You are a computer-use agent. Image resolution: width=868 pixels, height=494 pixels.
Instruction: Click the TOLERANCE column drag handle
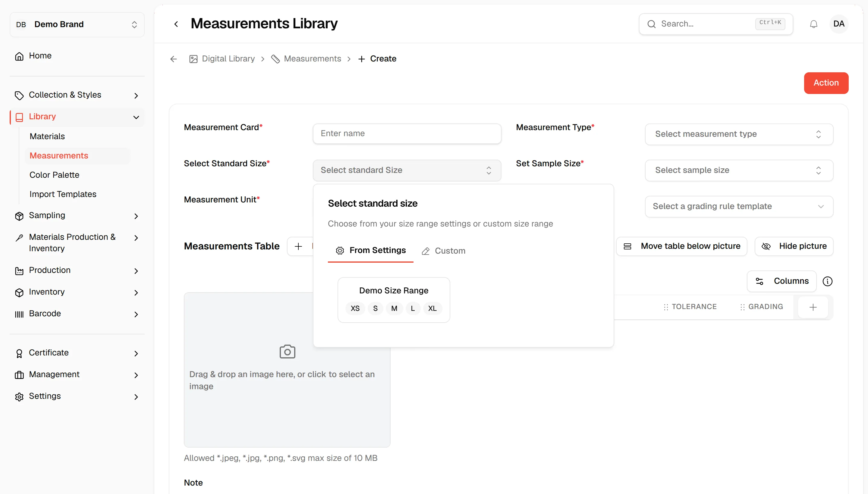click(665, 307)
